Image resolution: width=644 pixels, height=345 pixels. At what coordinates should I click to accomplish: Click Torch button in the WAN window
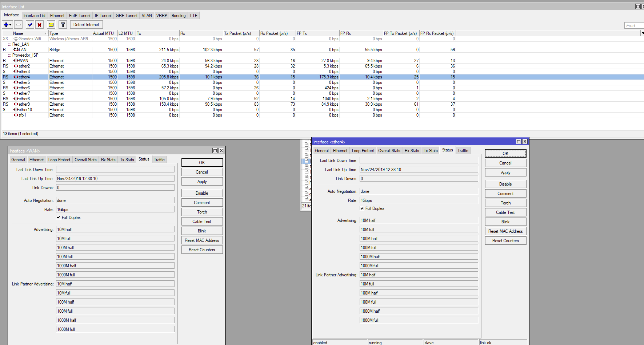[202, 212]
